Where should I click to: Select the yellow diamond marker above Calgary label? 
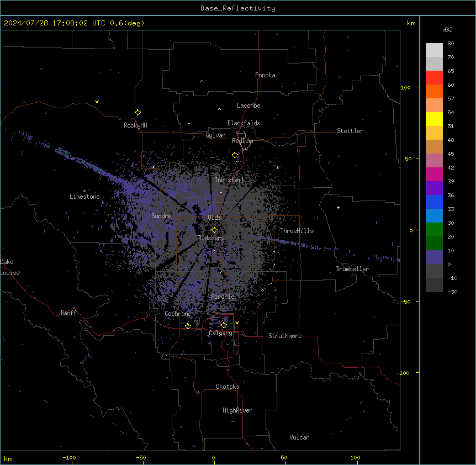point(224,325)
